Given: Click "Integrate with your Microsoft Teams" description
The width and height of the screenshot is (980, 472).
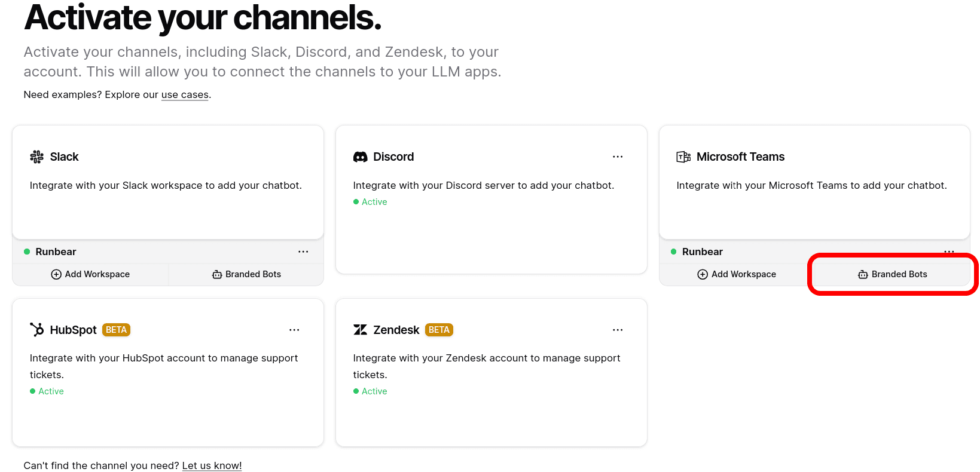Looking at the screenshot, I should (811, 185).
